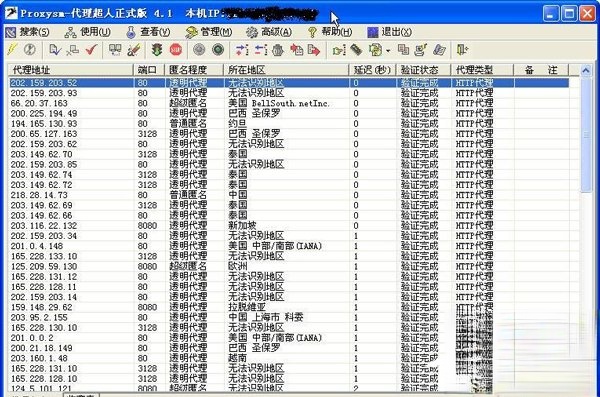
Task: Open the 帮助(H) menu
Action: 329,32
